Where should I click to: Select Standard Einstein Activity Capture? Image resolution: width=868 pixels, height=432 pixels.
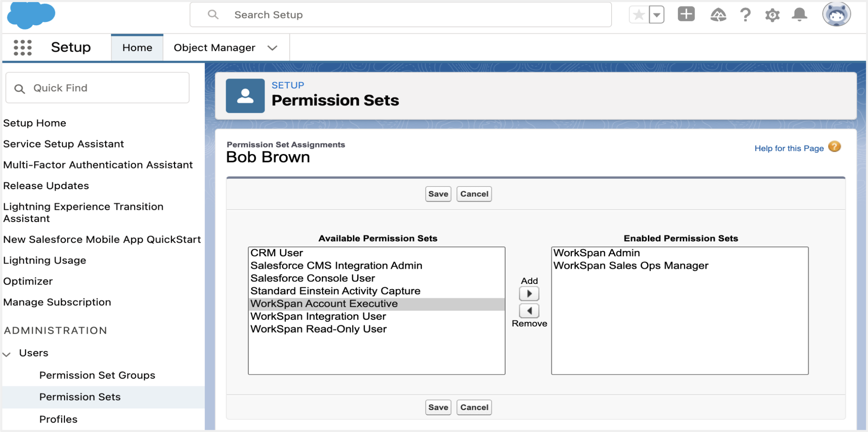[x=377, y=291]
